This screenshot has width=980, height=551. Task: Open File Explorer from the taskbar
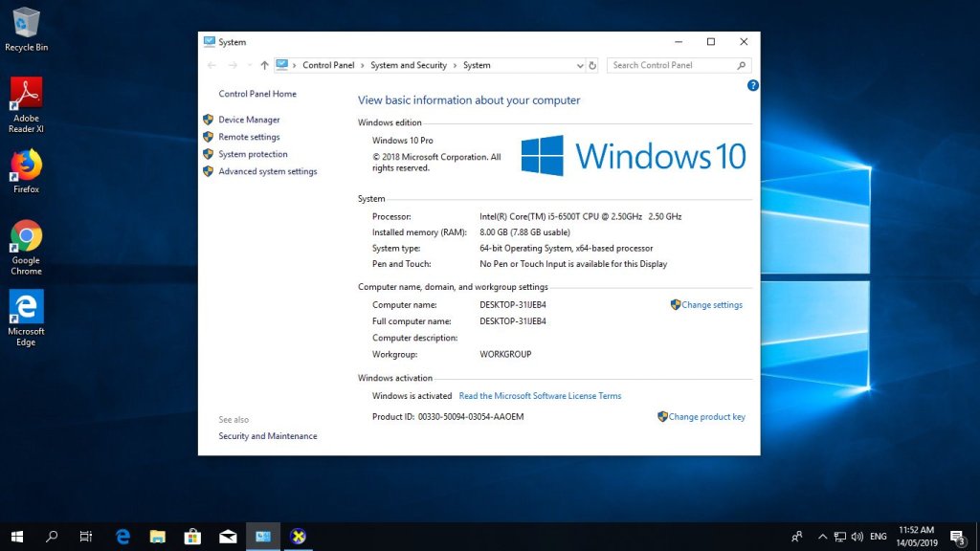pyautogui.click(x=158, y=537)
